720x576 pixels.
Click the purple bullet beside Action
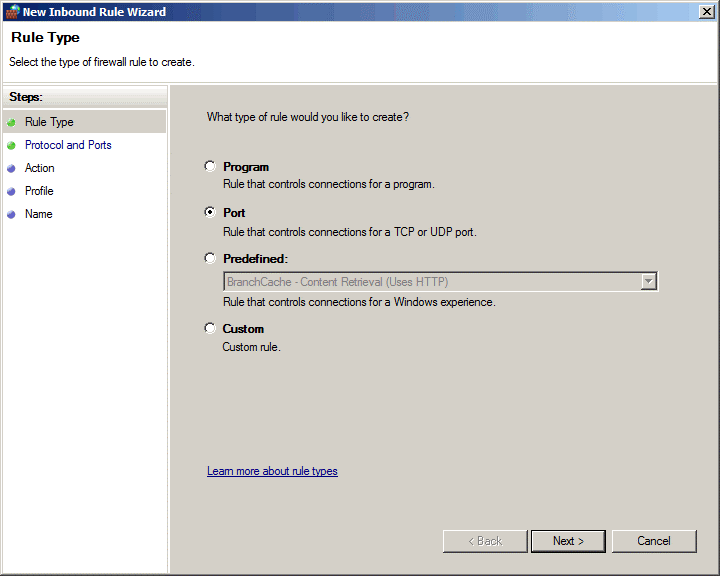(x=11, y=169)
